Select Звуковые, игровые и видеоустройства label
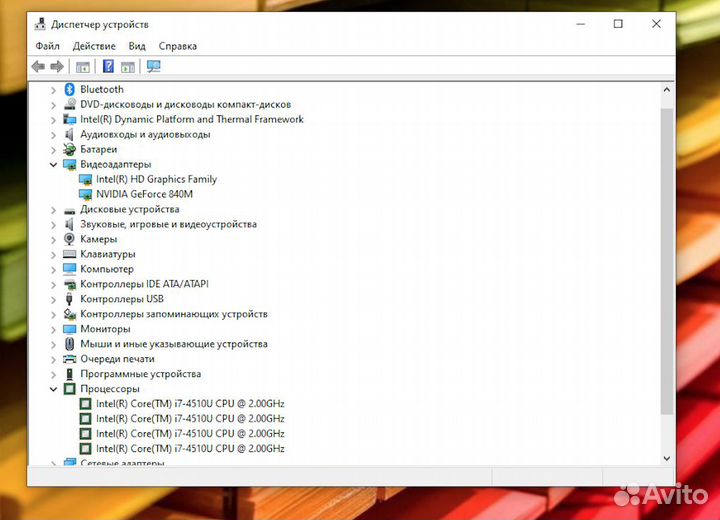The image size is (720, 520). (168, 224)
